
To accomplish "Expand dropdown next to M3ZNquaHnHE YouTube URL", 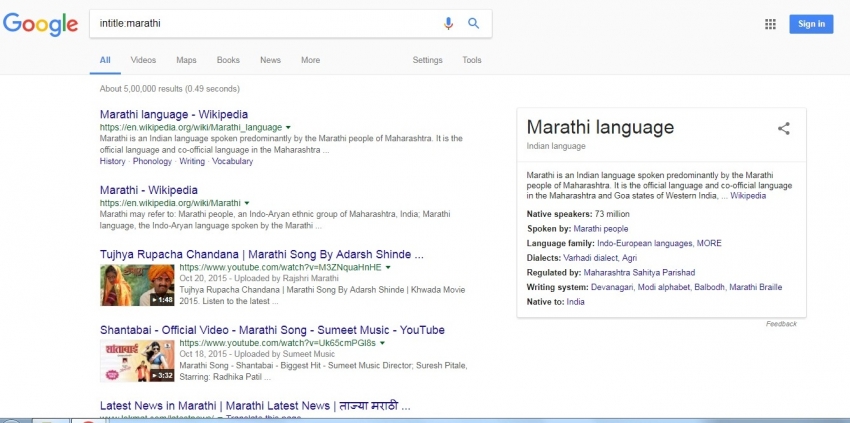I will [388, 267].
